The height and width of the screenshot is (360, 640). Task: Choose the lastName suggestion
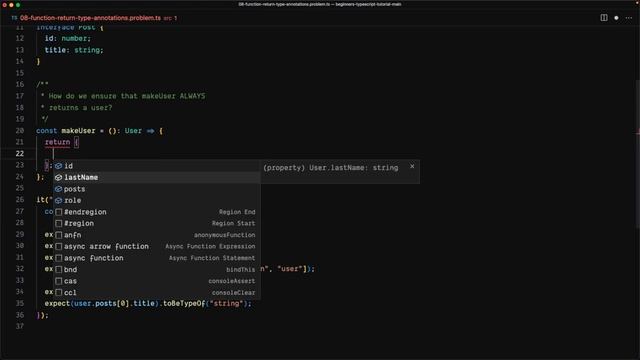(157, 177)
